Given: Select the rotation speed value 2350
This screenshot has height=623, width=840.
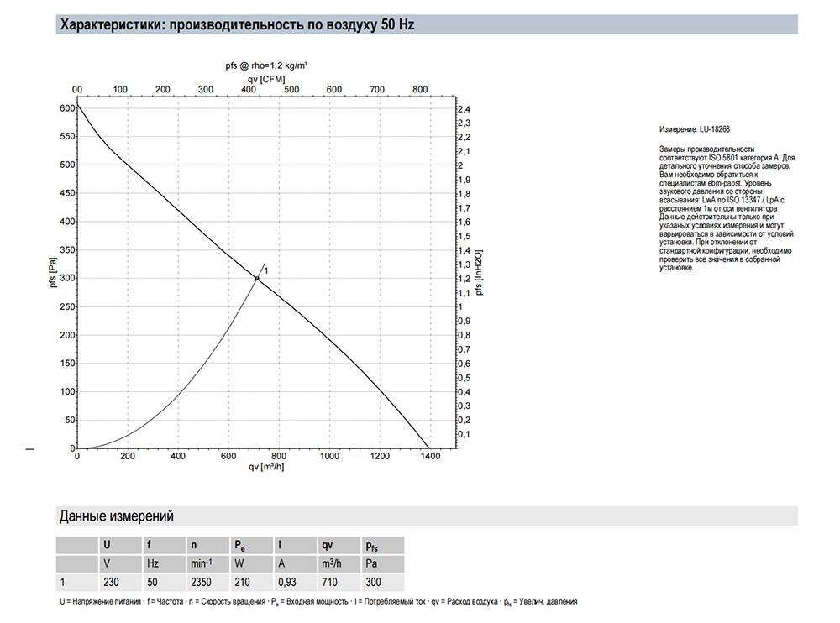Looking at the screenshot, I should click(202, 582).
